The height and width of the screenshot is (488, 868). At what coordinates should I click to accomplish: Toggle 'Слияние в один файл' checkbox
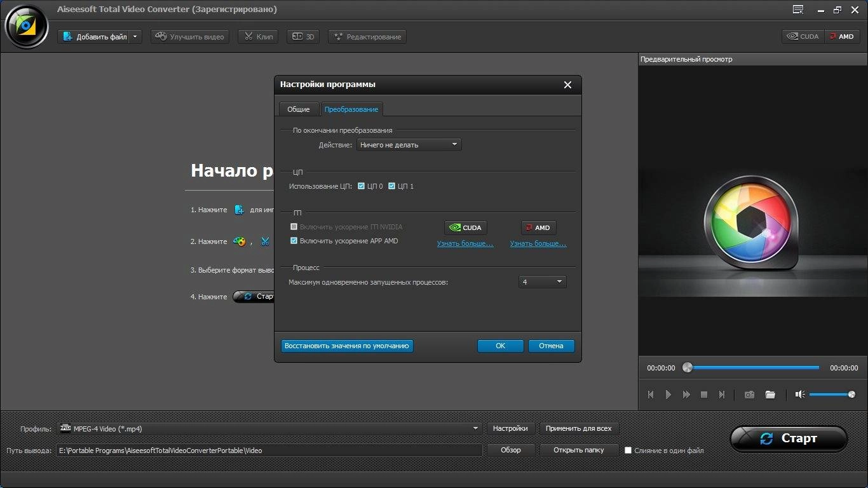coord(628,451)
